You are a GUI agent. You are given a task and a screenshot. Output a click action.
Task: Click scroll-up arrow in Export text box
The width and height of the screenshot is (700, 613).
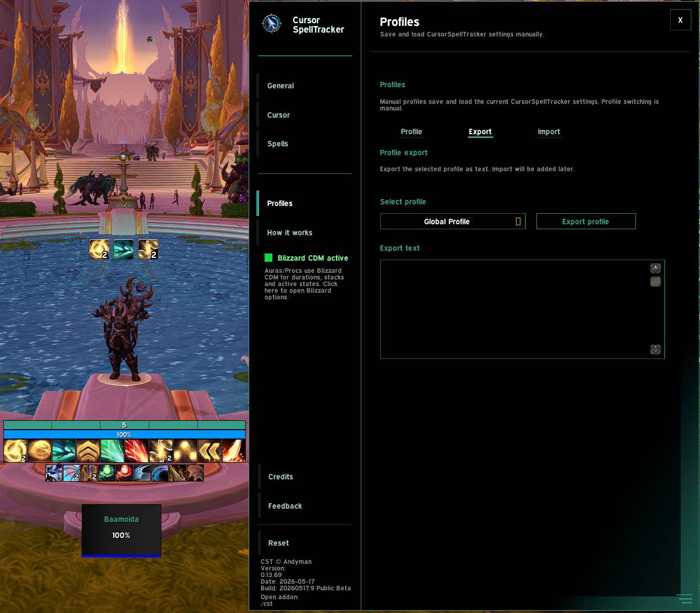click(x=655, y=268)
